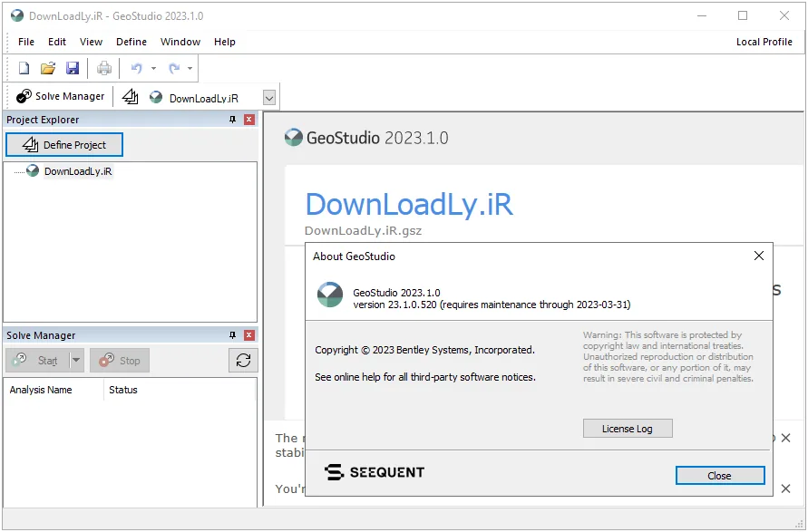Close the Project Explorer panel
The height and width of the screenshot is (532, 808).
point(249,120)
